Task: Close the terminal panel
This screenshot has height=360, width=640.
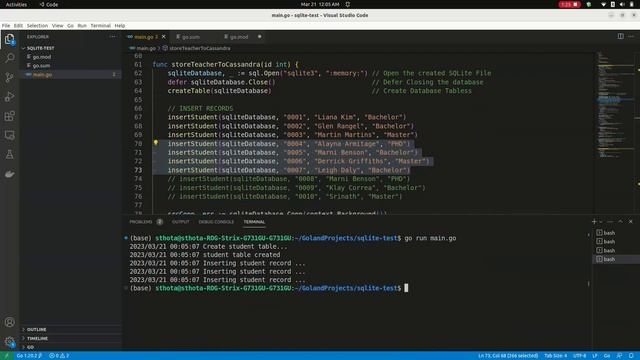Action: pyautogui.click(x=631, y=221)
